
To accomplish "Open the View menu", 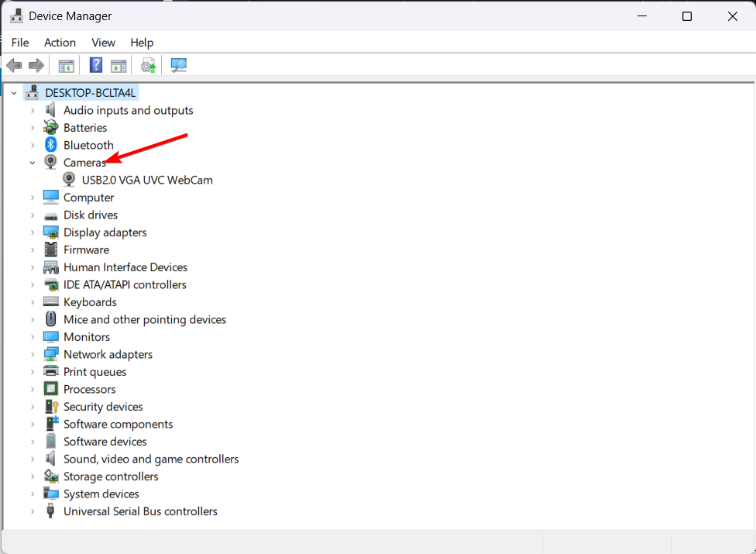I will (103, 43).
